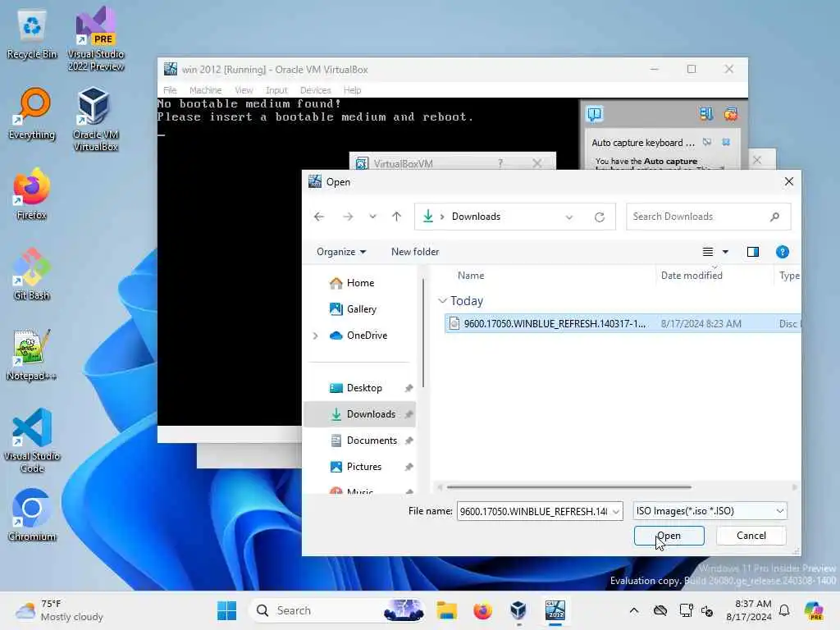Click the File name input field
The width and height of the screenshot is (840, 630).
coord(533,511)
